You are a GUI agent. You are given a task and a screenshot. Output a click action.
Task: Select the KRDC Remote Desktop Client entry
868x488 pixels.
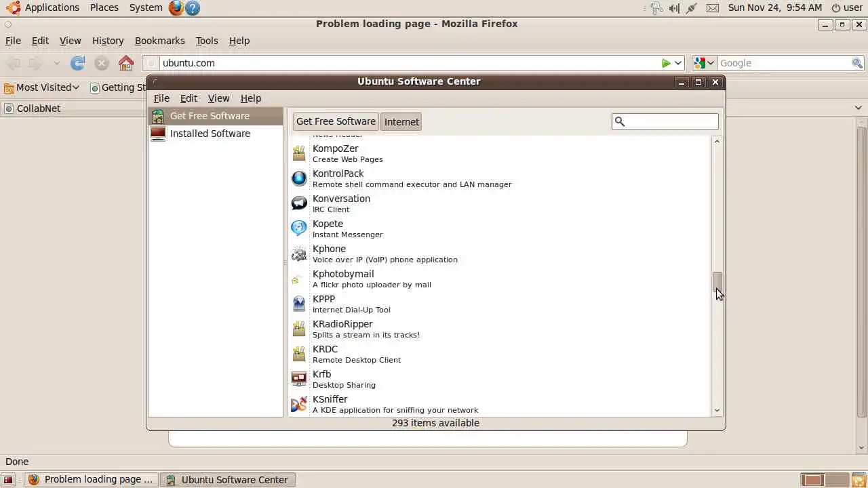coord(500,354)
